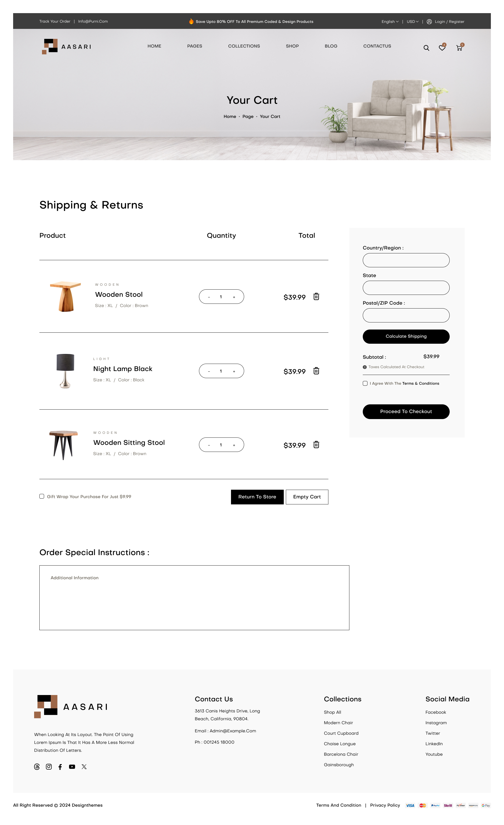
Task: Go to the SHOP menu item
Action: click(x=292, y=46)
